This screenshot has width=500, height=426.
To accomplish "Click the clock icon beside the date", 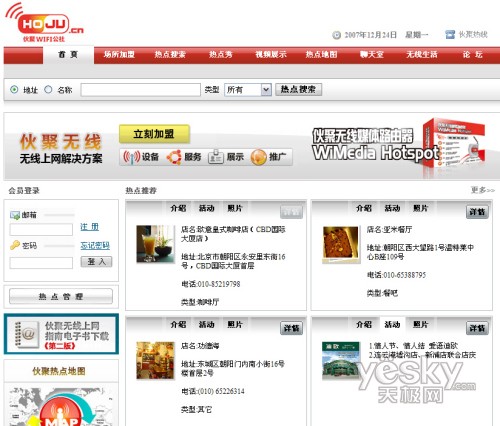I will click(337, 35).
